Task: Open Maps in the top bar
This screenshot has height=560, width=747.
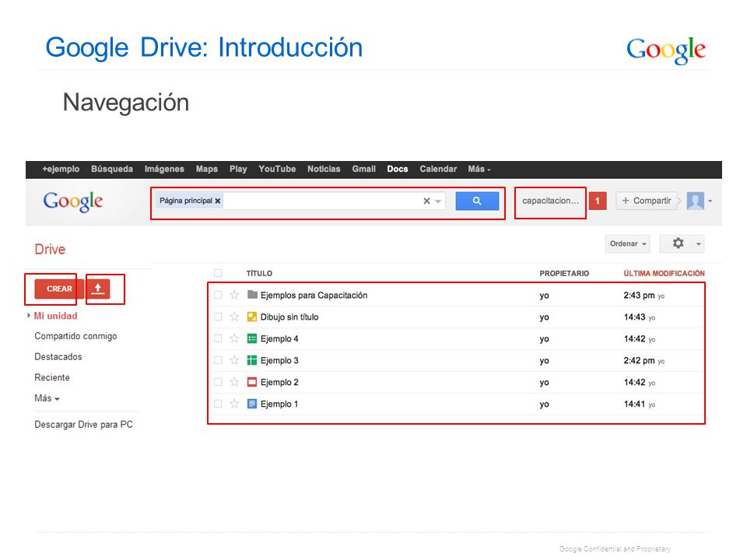Action: tap(207, 169)
